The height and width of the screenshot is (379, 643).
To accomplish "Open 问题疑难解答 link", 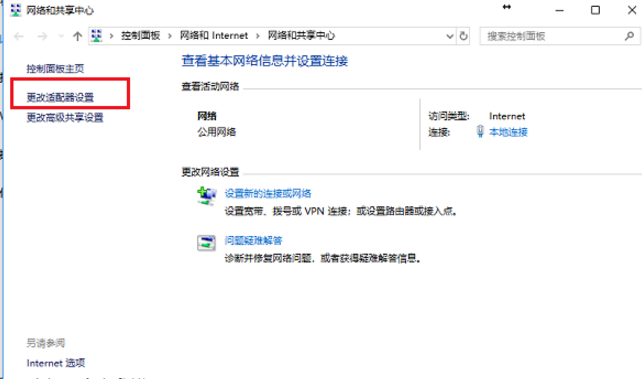I will (253, 240).
